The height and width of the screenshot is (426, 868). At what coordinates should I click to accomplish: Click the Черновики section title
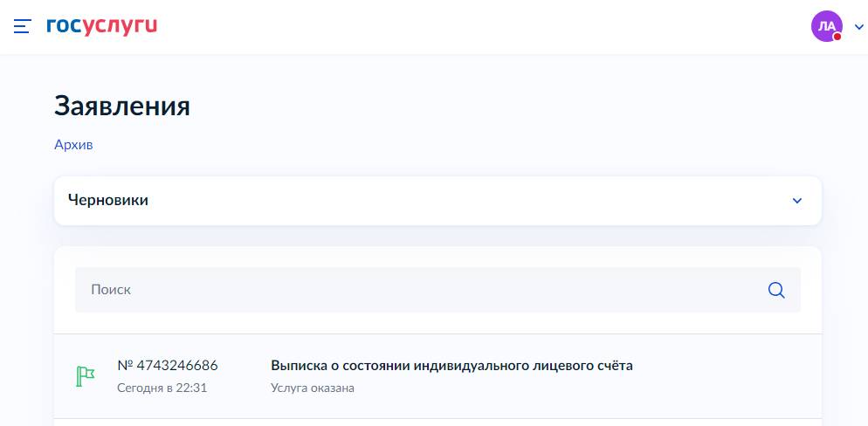click(108, 200)
